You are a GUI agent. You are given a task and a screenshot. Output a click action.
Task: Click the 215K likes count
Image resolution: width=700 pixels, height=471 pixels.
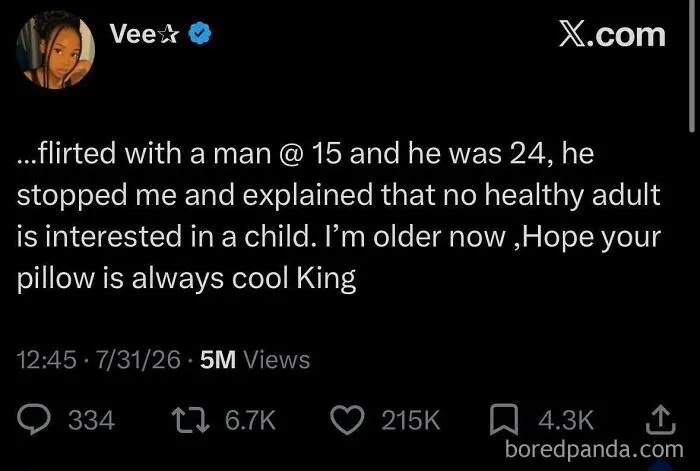click(411, 421)
